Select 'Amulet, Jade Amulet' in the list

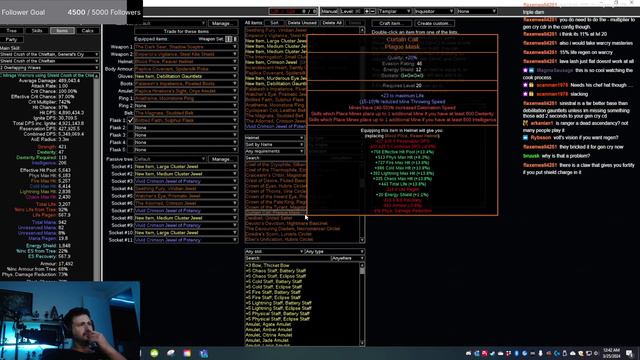point(267,340)
